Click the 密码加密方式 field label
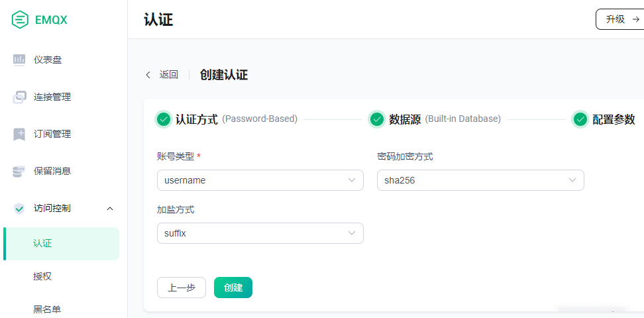Image resolution: width=644 pixels, height=318 pixels. pyautogui.click(x=405, y=156)
